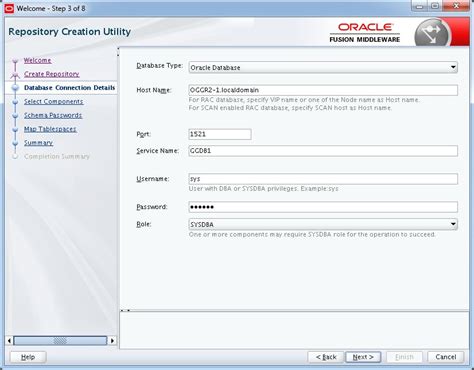Click the Select Components step bullet
474x370 pixels.
[x=15, y=102]
